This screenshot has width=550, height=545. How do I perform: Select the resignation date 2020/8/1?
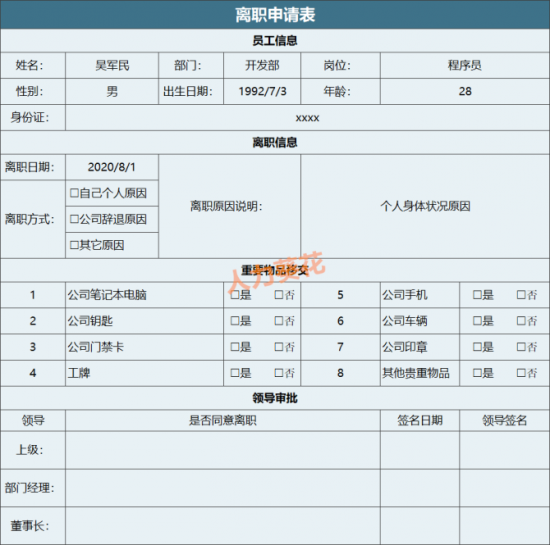click(112, 167)
